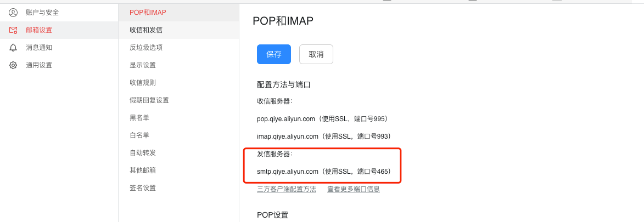
Task: Click the mailbox settings envelope icon
Action: click(13, 30)
